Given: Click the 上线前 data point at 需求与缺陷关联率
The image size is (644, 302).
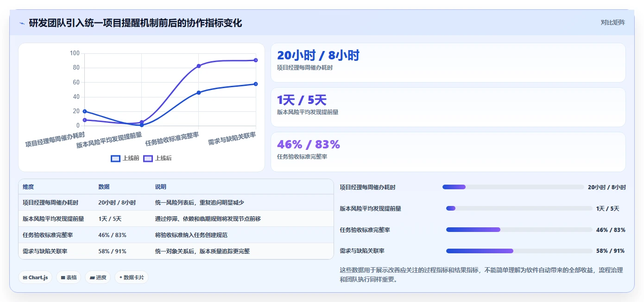Looking at the screenshot, I should click(256, 84).
